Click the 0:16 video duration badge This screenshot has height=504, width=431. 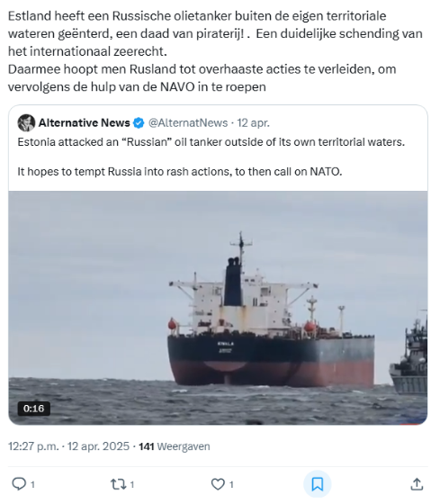click(34, 409)
